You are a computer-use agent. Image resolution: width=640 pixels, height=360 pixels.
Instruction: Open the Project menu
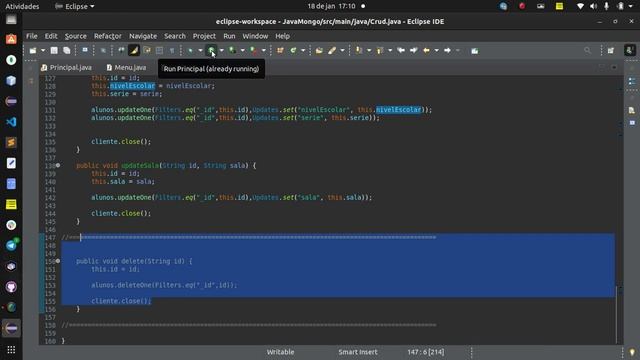(204, 36)
